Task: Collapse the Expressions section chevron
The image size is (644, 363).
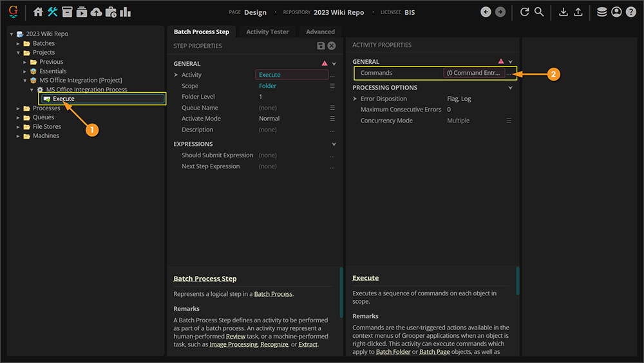Action: point(334,144)
